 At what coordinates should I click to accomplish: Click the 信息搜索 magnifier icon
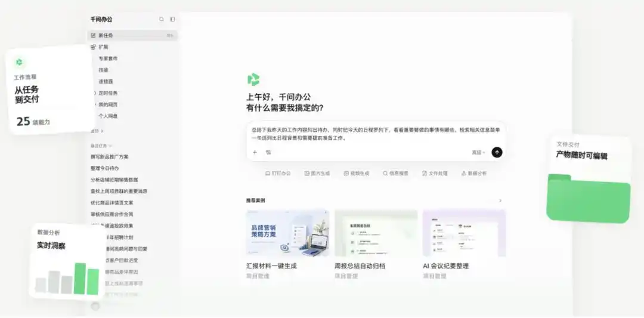[x=385, y=174]
